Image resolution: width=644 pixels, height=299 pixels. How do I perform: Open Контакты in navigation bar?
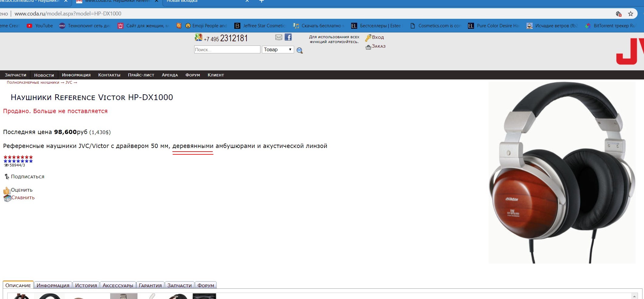(x=109, y=75)
